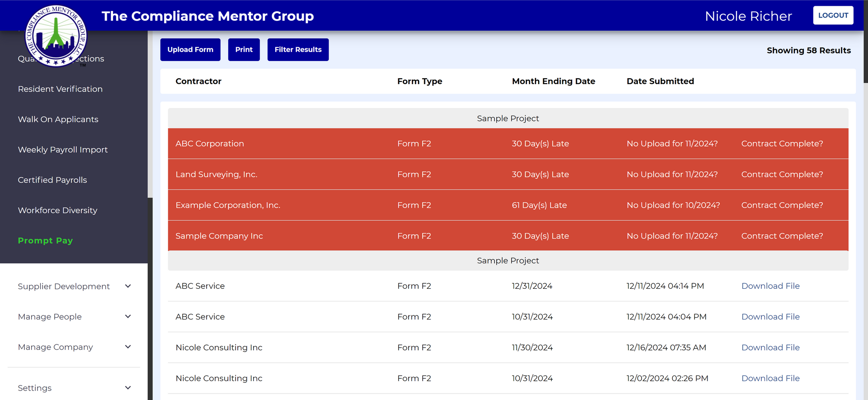Click the page vertical scrollbar

pos(865,42)
